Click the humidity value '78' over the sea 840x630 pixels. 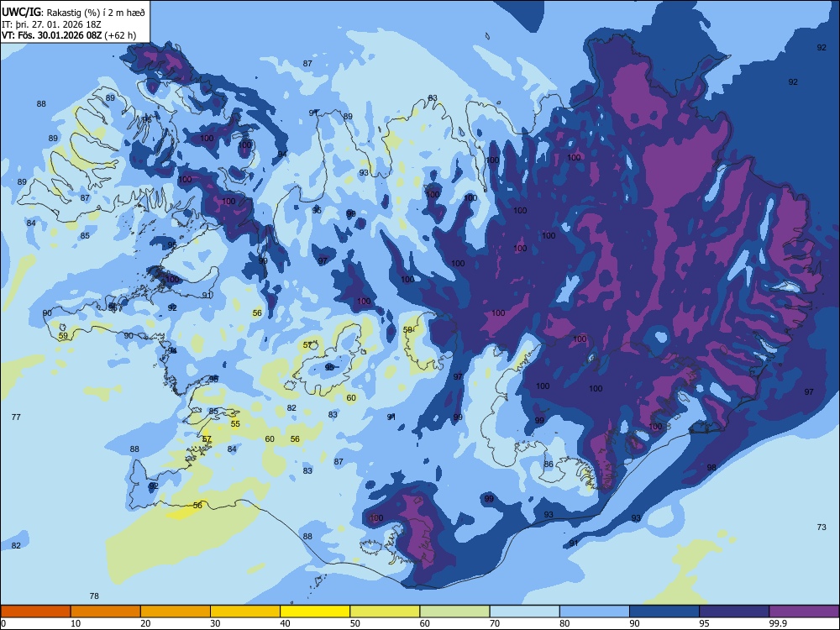pyautogui.click(x=94, y=596)
